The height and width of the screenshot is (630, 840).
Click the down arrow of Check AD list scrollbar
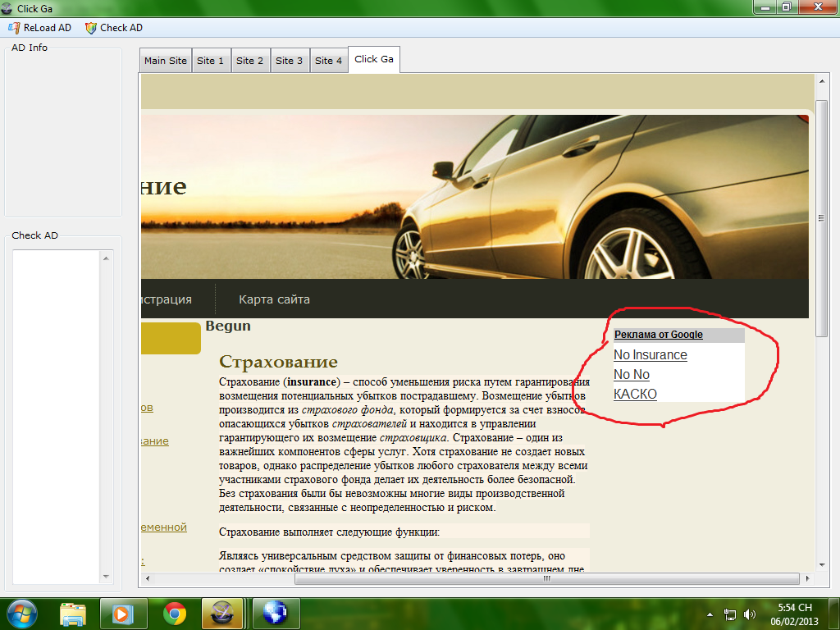[106, 577]
